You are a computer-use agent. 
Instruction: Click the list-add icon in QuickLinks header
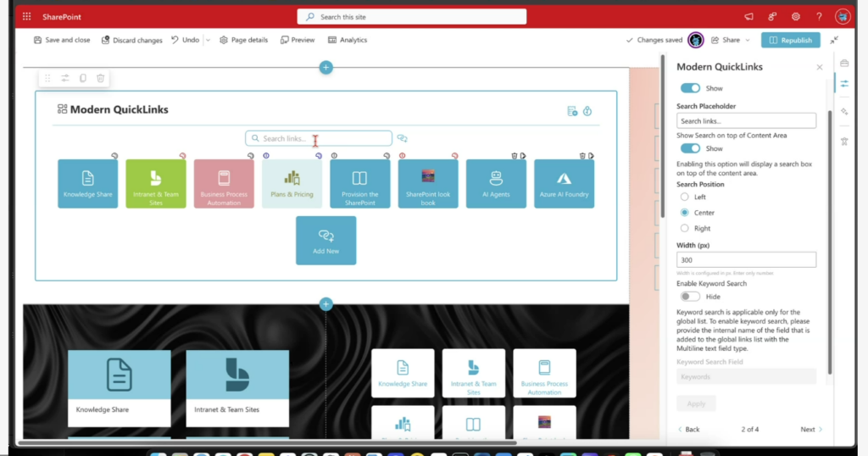(x=572, y=111)
